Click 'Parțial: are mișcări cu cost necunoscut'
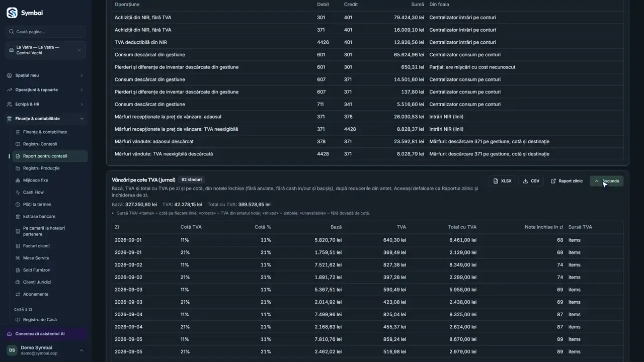Viewport: 644px width, 362px height. point(472,67)
